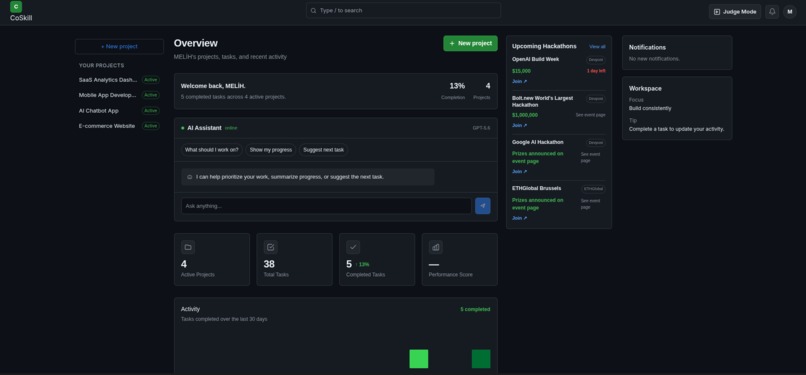The image size is (806, 375).
Task: Click the sidebar + New project button
Action: (119, 46)
